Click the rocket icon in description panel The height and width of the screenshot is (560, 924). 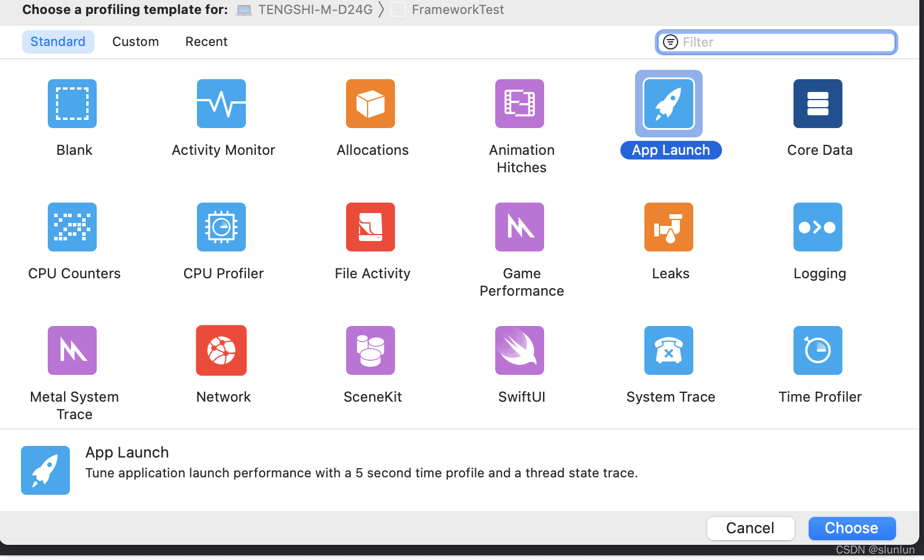(45, 470)
